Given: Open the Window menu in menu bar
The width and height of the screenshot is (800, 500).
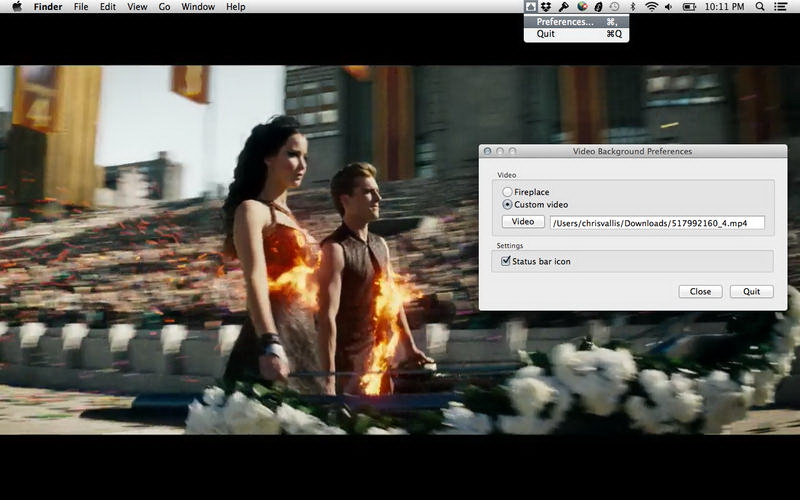Looking at the screenshot, I should click(x=198, y=7).
